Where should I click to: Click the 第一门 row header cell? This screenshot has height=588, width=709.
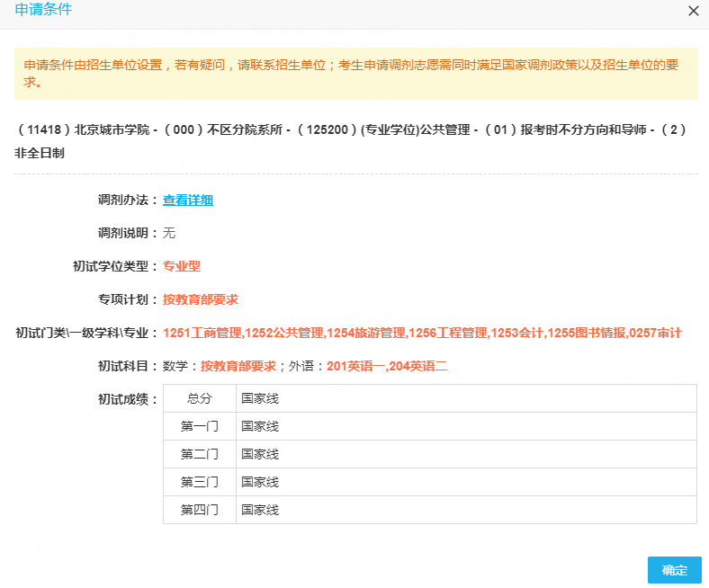[200, 426]
